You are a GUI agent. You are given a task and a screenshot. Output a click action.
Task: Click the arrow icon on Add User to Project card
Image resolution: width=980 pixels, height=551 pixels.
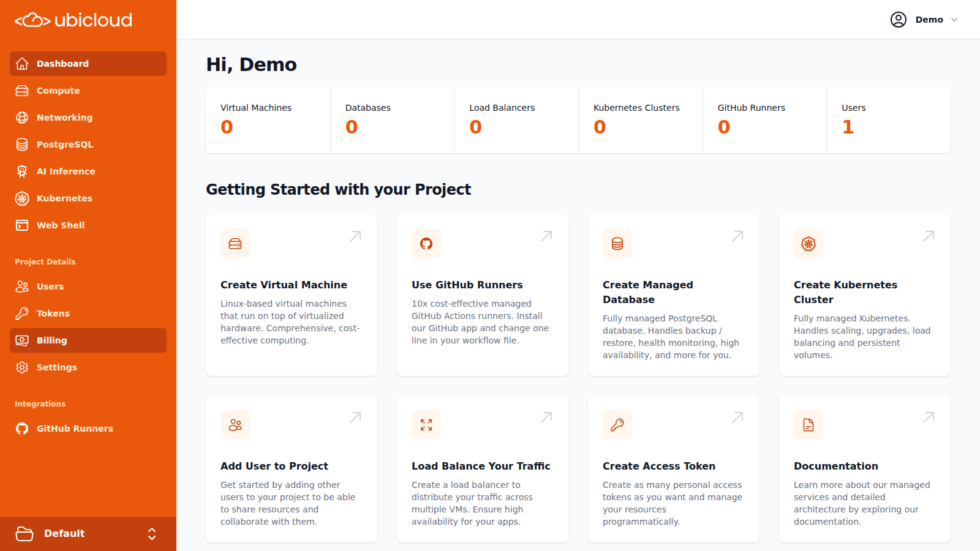coord(355,418)
